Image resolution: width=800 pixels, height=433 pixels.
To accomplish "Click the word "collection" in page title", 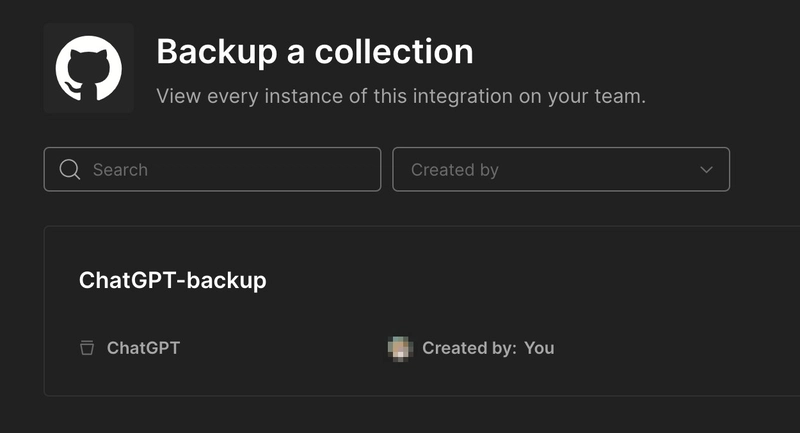I will [x=394, y=52].
